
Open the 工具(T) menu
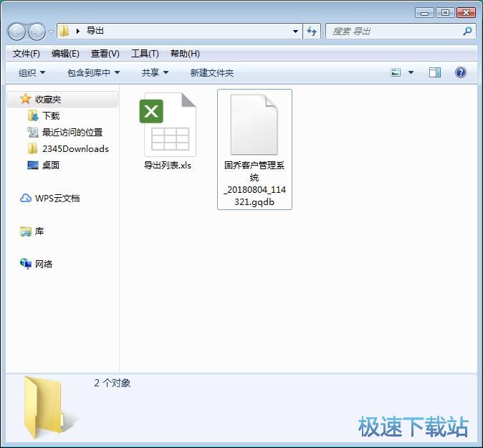(x=145, y=54)
